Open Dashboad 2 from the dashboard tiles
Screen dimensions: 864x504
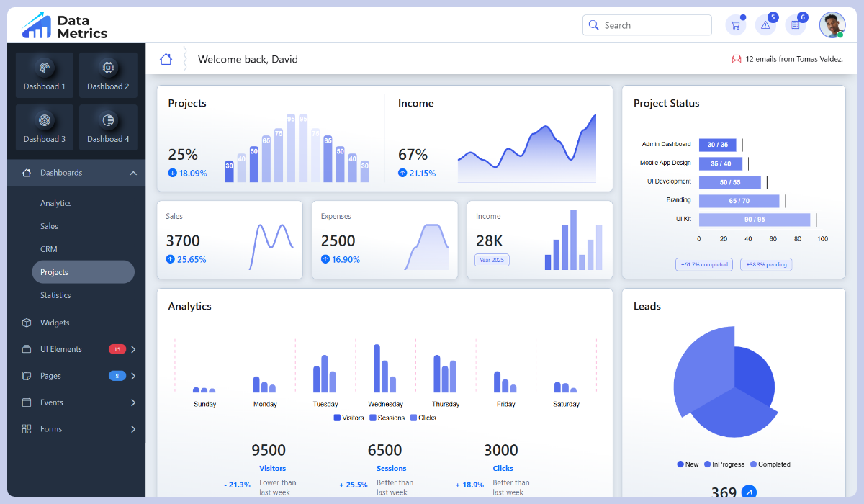[x=108, y=74]
